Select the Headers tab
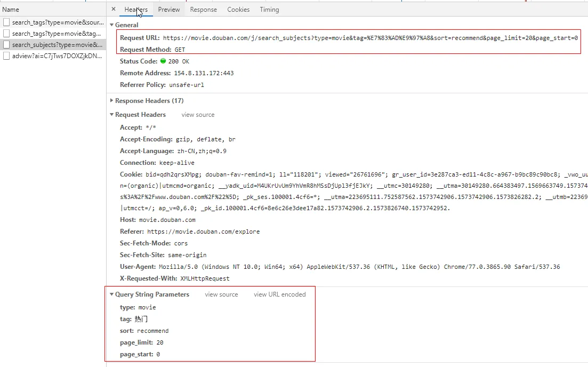The image size is (588, 367). tap(136, 10)
